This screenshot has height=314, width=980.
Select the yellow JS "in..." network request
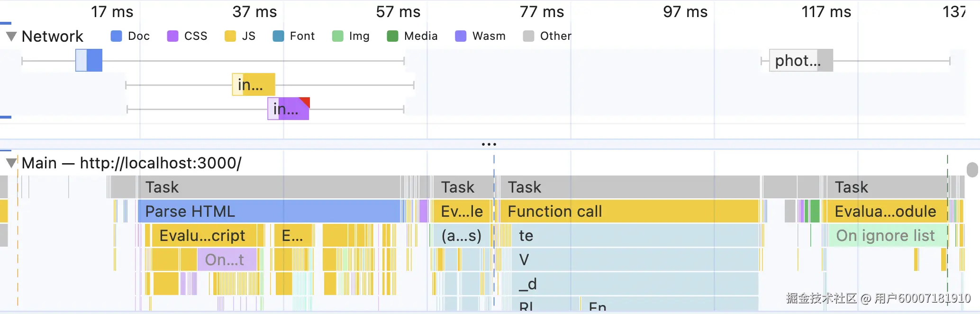coord(254,84)
